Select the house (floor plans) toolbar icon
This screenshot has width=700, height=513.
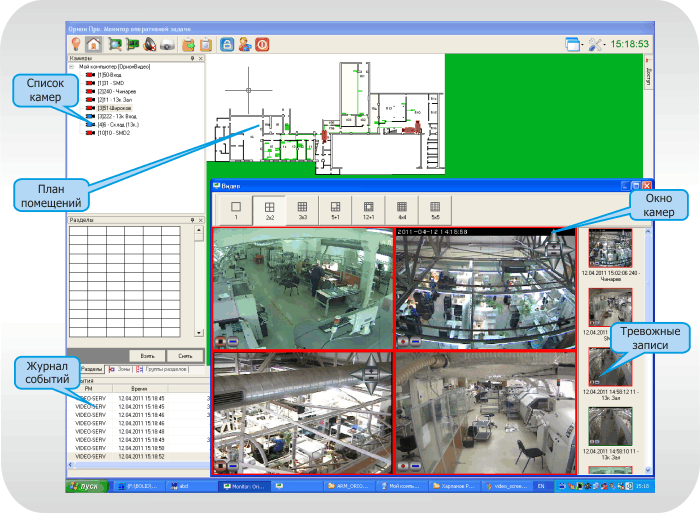click(x=94, y=44)
